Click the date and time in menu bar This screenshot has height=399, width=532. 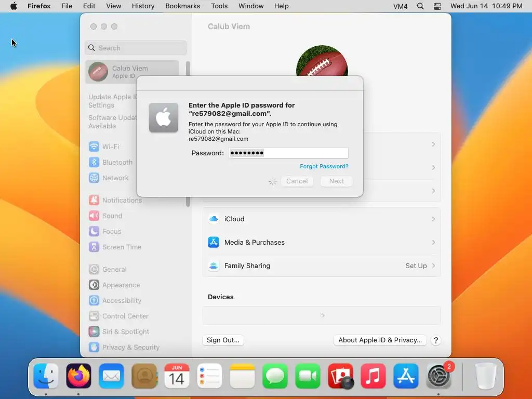(x=486, y=6)
